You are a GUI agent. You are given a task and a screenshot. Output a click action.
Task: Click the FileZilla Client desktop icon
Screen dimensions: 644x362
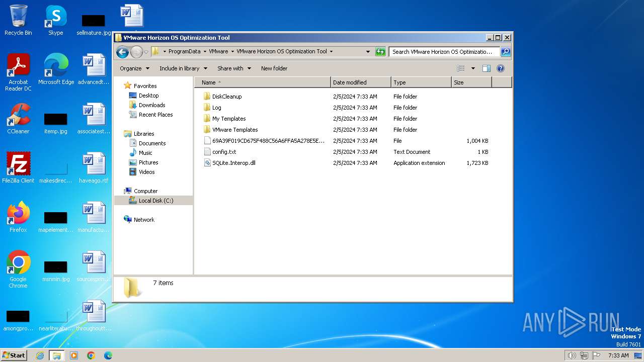(x=18, y=168)
